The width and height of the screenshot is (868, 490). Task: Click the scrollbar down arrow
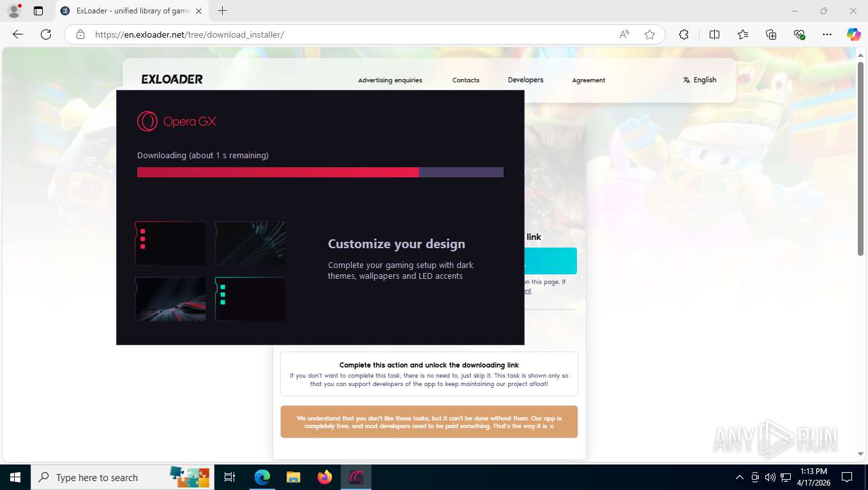point(861,454)
